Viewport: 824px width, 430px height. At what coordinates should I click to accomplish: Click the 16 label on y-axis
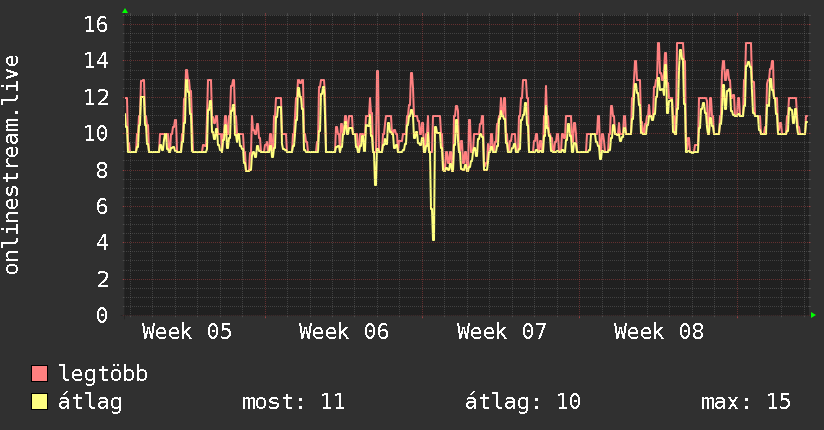coord(95,24)
